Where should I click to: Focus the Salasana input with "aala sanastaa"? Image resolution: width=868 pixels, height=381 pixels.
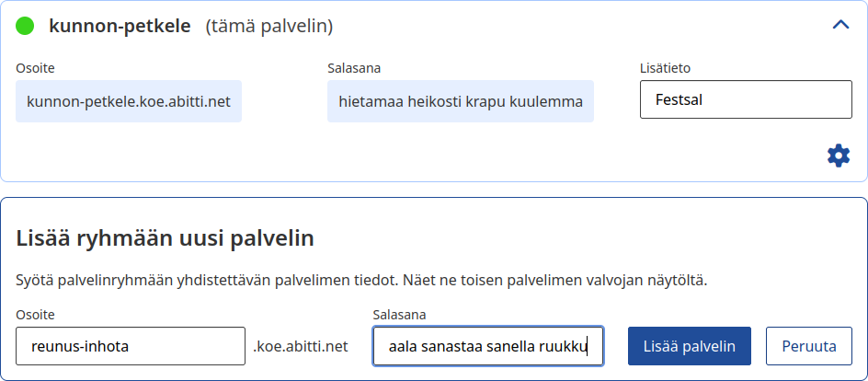pyautogui.click(x=487, y=347)
